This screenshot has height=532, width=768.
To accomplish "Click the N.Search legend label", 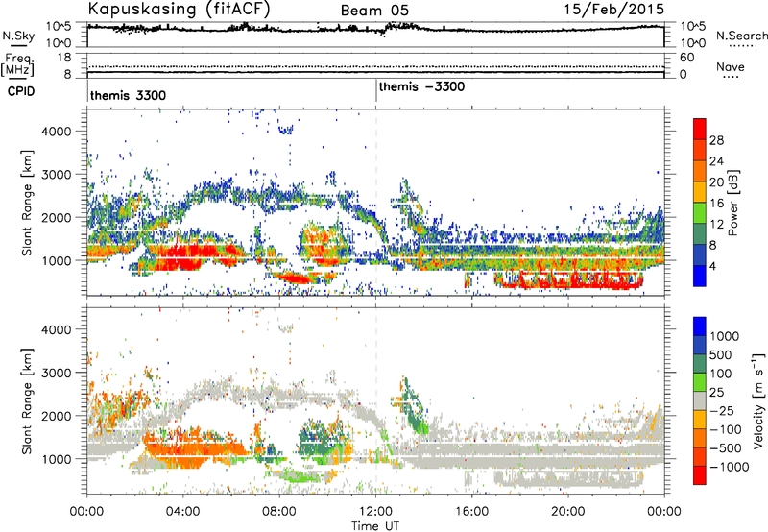I will pos(741,36).
